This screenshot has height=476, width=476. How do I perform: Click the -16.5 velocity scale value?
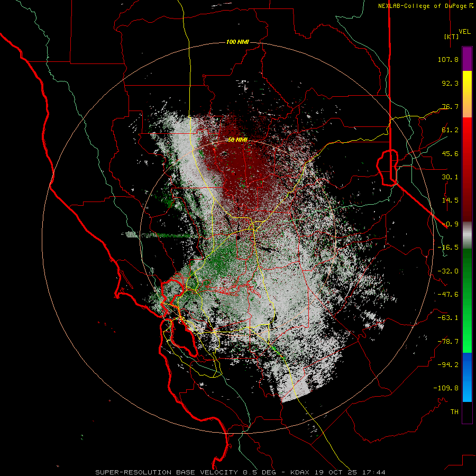pyautogui.click(x=448, y=248)
